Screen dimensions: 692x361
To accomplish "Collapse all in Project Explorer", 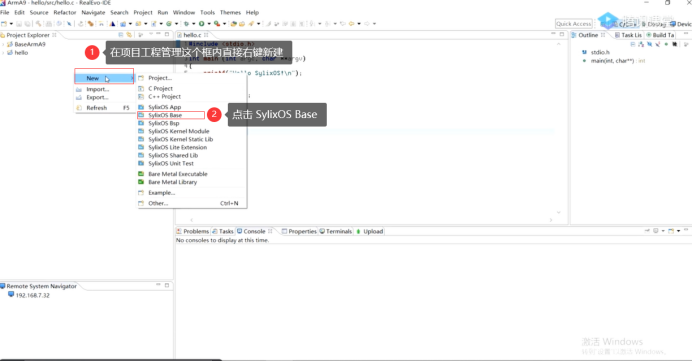I will pos(120,34).
